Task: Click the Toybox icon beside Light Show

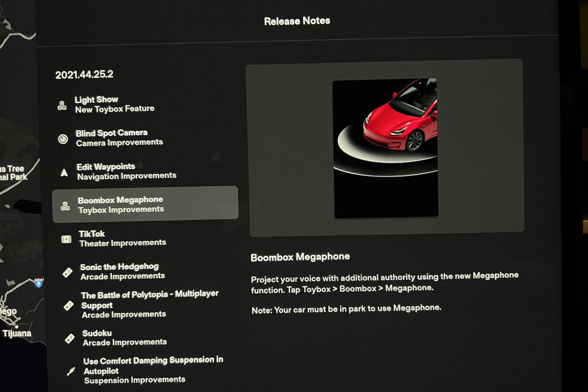Action: pos(62,106)
